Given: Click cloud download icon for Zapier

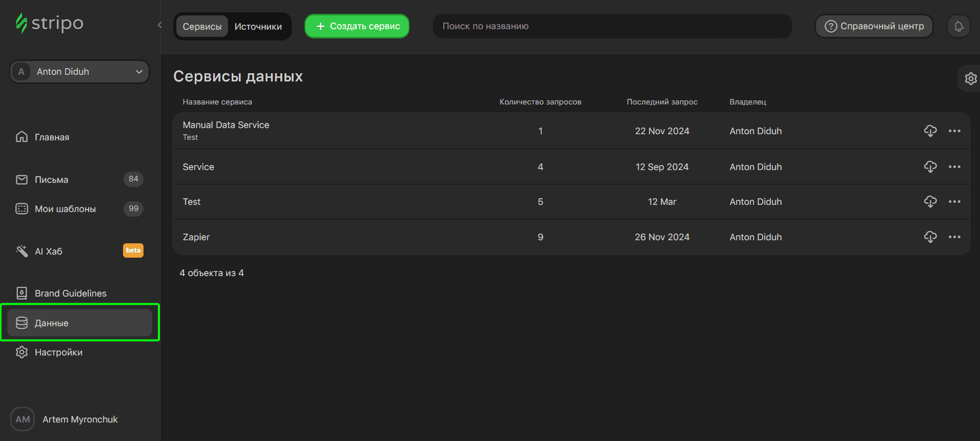Looking at the screenshot, I should (930, 237).
